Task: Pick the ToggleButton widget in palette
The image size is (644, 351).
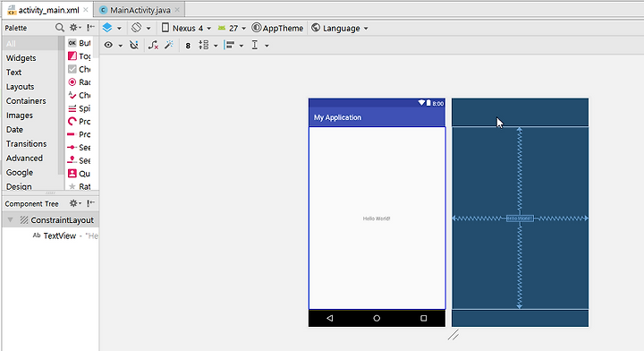Action: click(79, 56)
